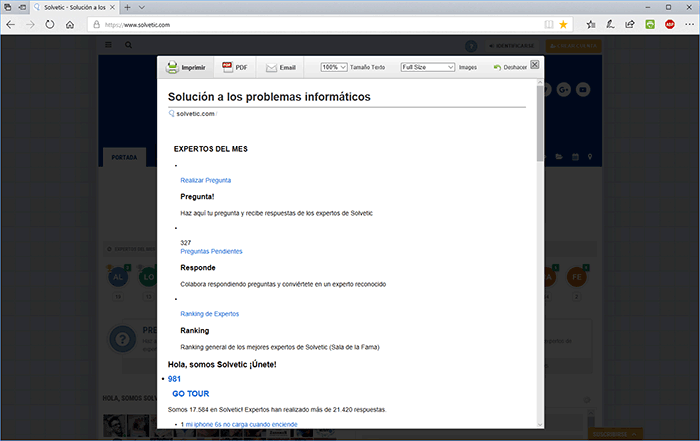Close the print preview dialog
Viewport: 700px width, 441px height.
[534, 64]
